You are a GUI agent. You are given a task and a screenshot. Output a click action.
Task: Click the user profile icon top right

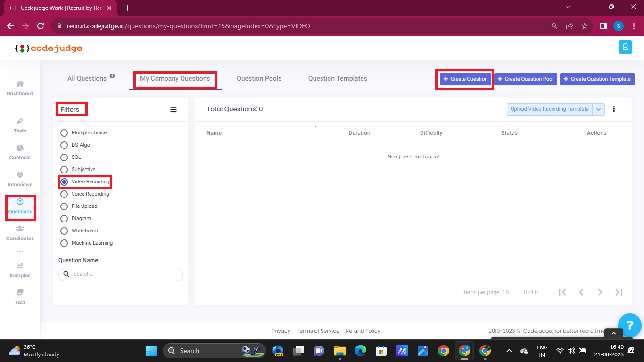(x=625, y=47)
